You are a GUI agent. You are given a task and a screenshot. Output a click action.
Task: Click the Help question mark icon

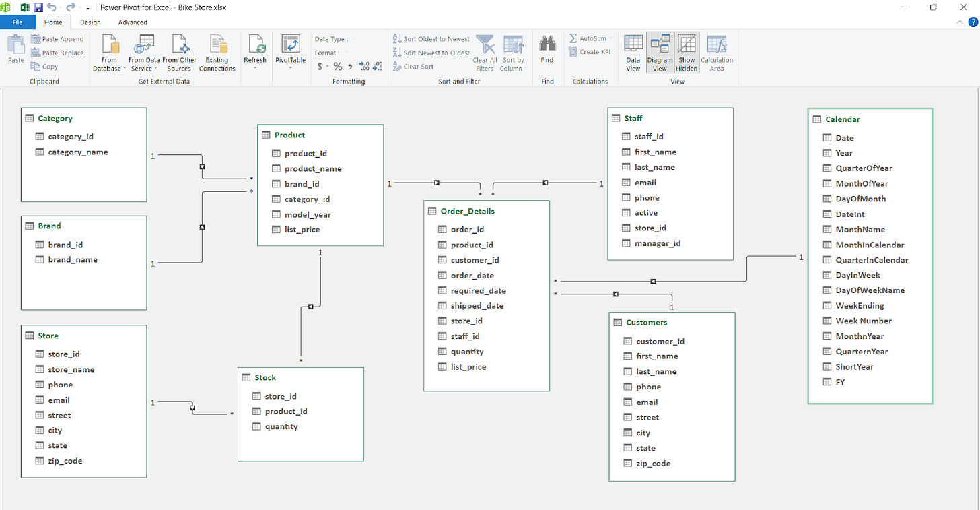pyautogui.click(x=973, y=22)
